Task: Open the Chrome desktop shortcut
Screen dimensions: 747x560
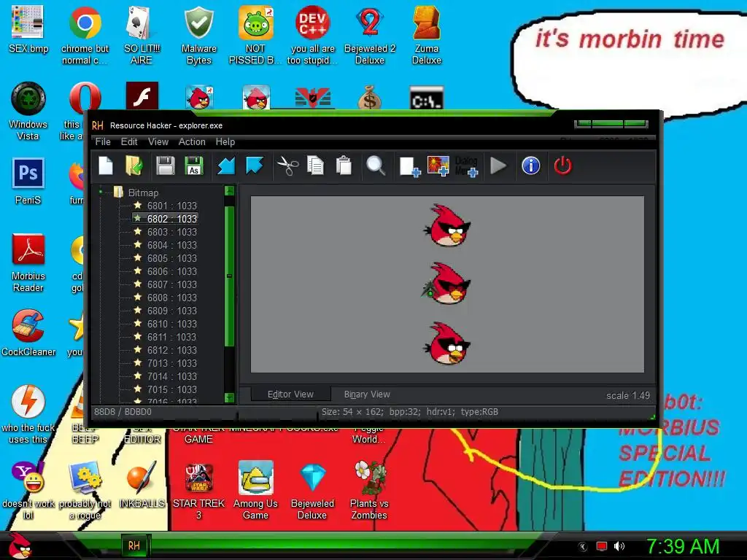Action: tap(85, 35)
